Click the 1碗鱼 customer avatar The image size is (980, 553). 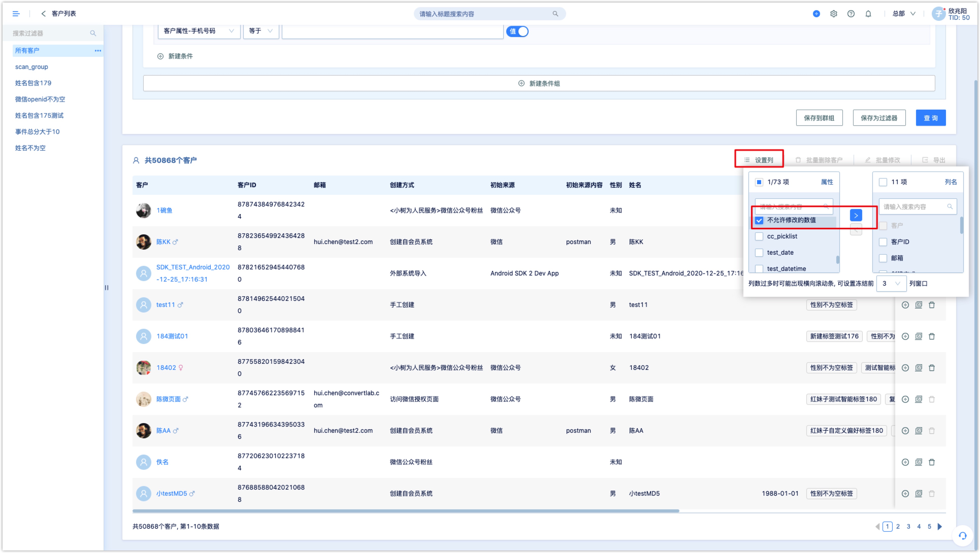point(143,211)
